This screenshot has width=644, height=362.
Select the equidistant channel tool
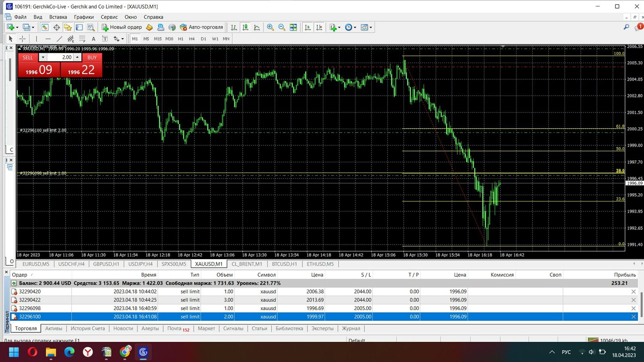click(71, 39)
